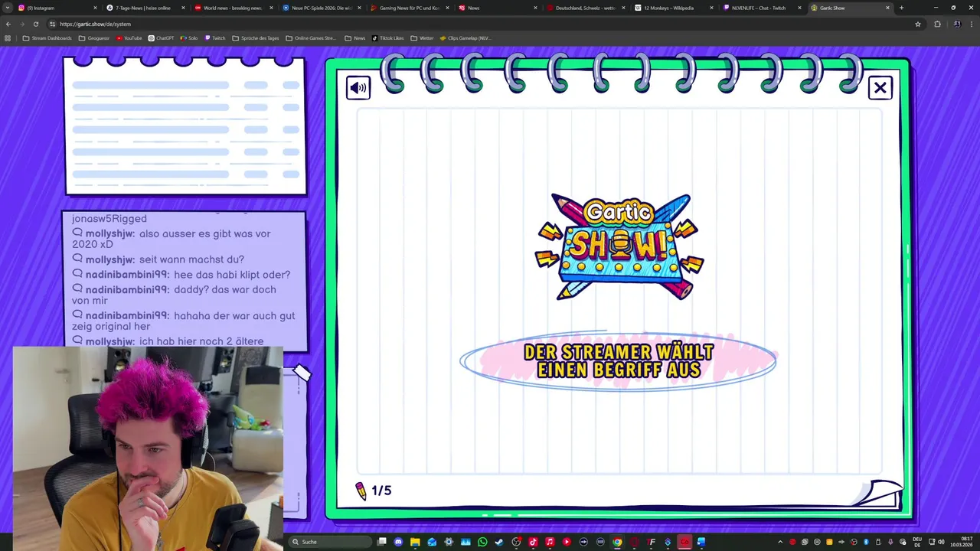Open the Clips Gamelap bookmark
This screenshot has width=980, height=551.
tap(465, 37)
